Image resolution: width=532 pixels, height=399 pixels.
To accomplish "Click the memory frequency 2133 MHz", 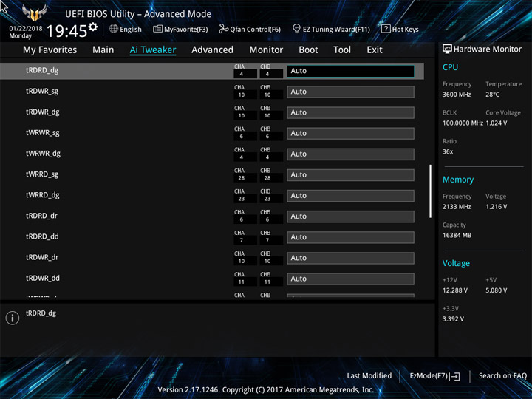I will [457, 207].
